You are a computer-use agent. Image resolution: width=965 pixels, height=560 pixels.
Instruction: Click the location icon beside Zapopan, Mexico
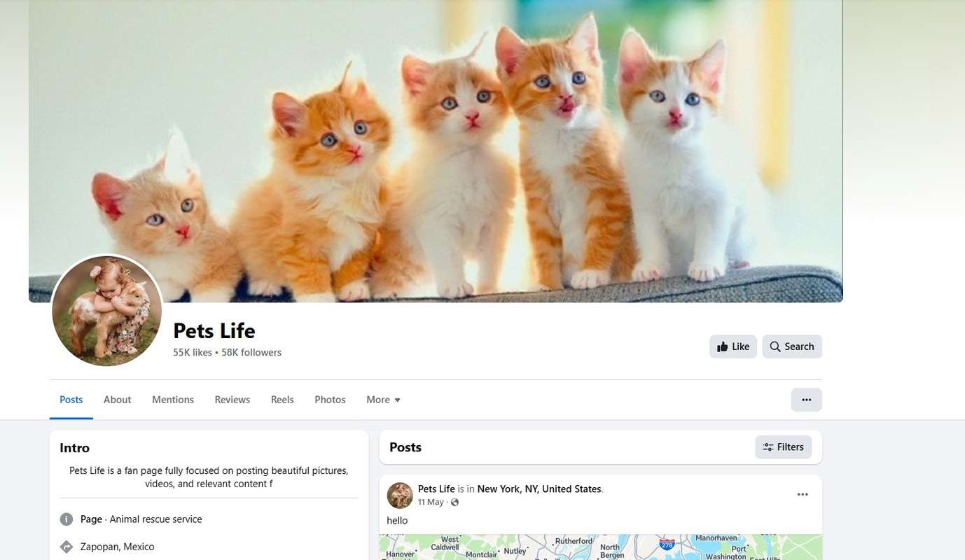[67, 547]
